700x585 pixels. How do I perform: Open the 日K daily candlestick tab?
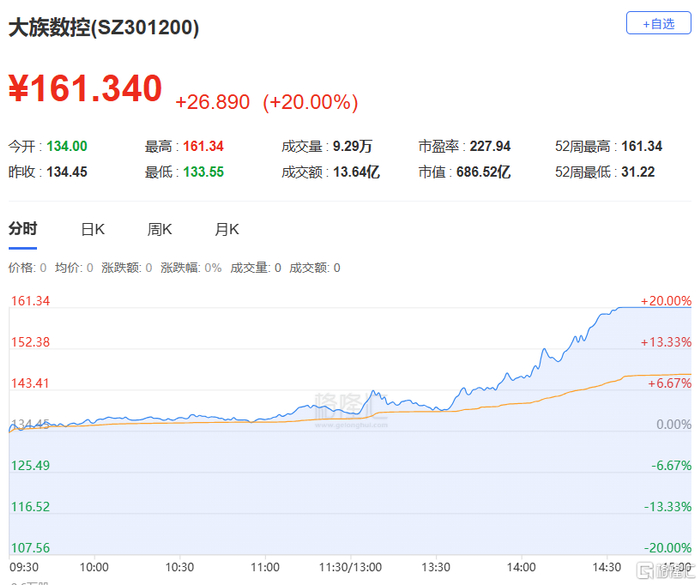(x=93, y=230)
